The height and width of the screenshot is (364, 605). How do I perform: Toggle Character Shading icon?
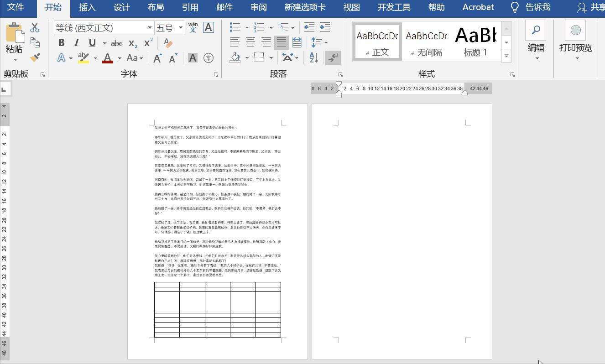[x=193, y=58]
